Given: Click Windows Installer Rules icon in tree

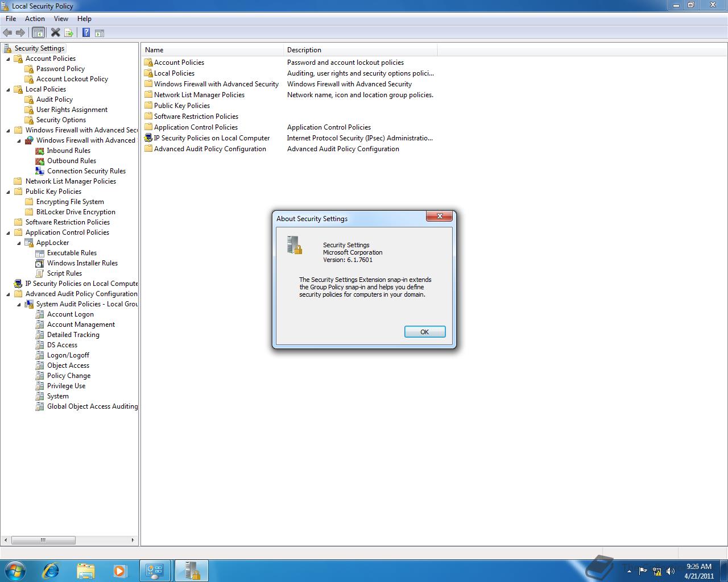Looking at the screenshot, I should tap(40, 263).
